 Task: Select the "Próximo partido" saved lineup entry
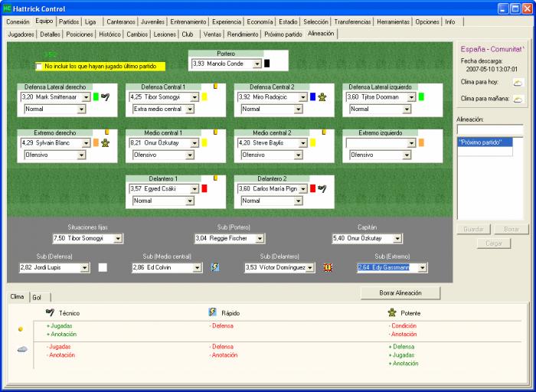[485, 142]
